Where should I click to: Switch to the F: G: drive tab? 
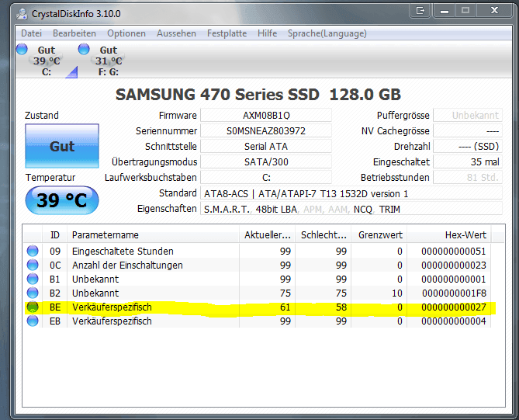pos(109,61)
